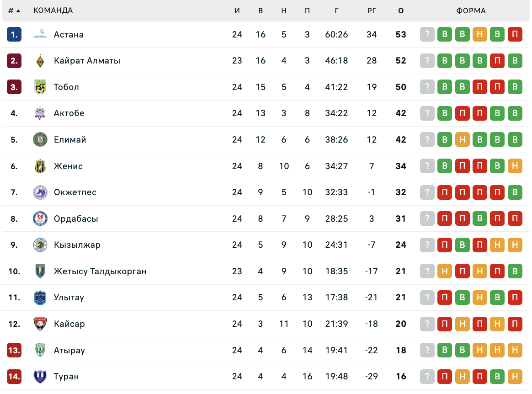Open the Ордабасы team link
The width and height of the screenshot is (532, 394).
76,218
